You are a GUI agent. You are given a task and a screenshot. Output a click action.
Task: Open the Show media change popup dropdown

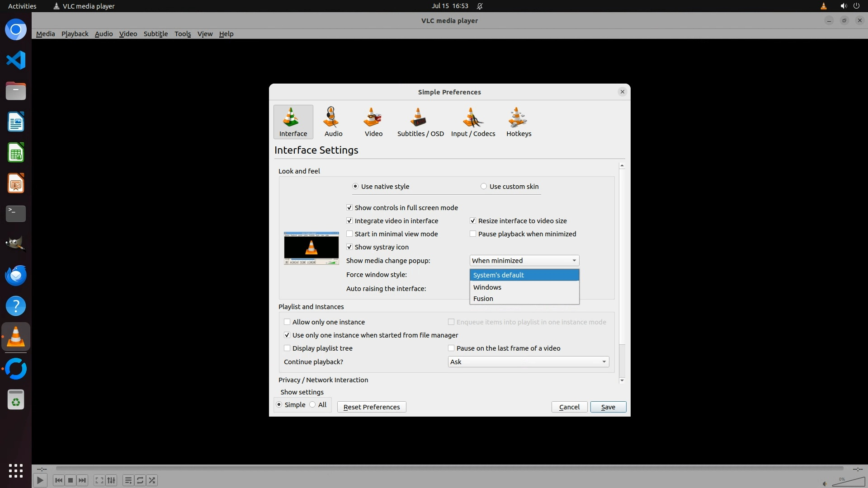(524, 261)
